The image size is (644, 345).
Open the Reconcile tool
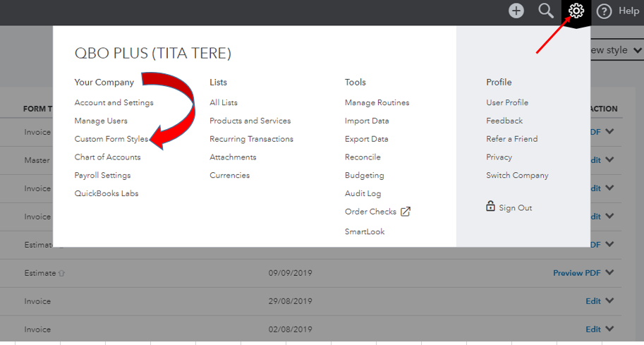pyautogui.click(x=363, y=157)
